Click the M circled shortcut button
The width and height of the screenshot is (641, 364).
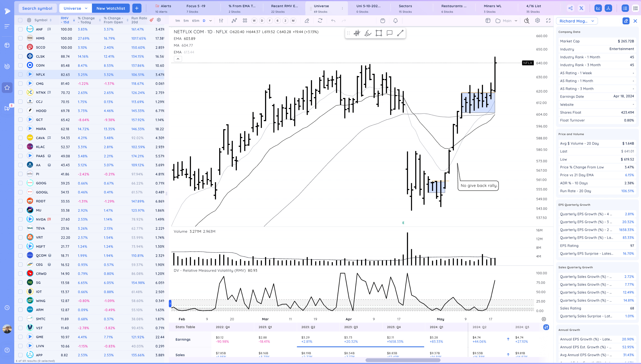(293, 21)
